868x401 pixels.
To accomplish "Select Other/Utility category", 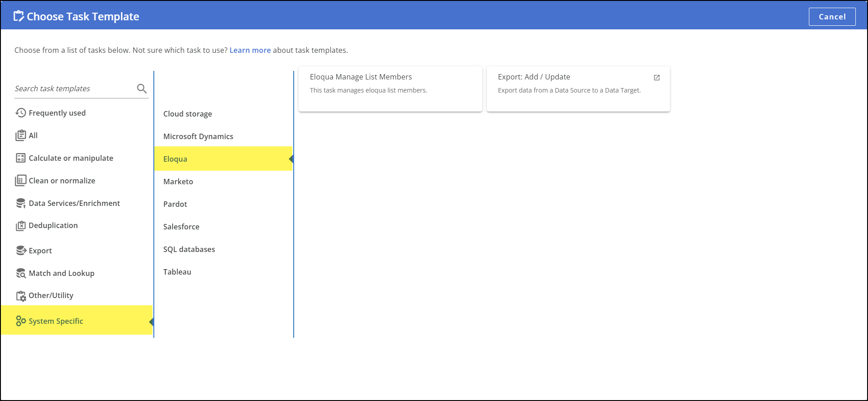I will (51, 295).
